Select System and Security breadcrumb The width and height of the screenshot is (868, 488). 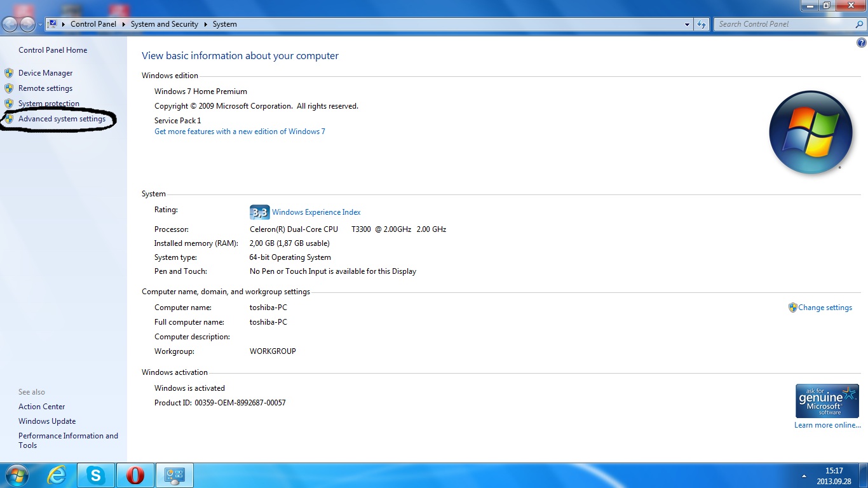[165, 24]
